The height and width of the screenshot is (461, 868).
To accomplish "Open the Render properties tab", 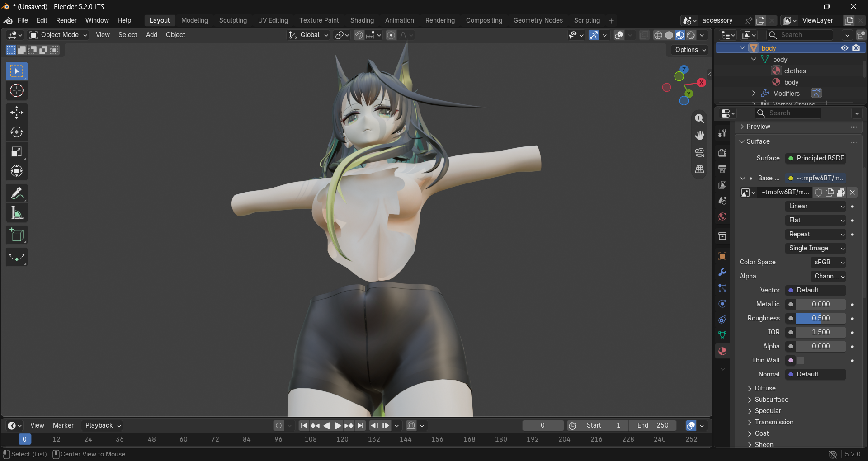I will tap(722, 153).
